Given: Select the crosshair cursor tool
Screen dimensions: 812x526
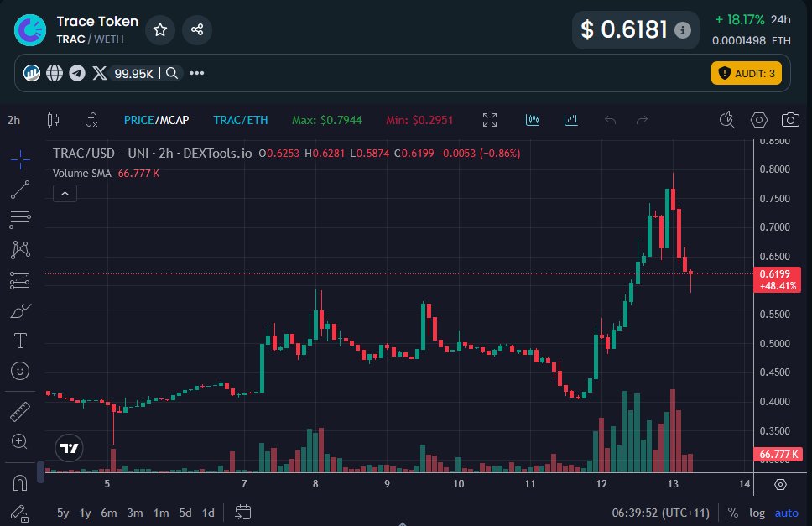Looking at the screenshot, I should pyautogui.click(x=20, y=159).
